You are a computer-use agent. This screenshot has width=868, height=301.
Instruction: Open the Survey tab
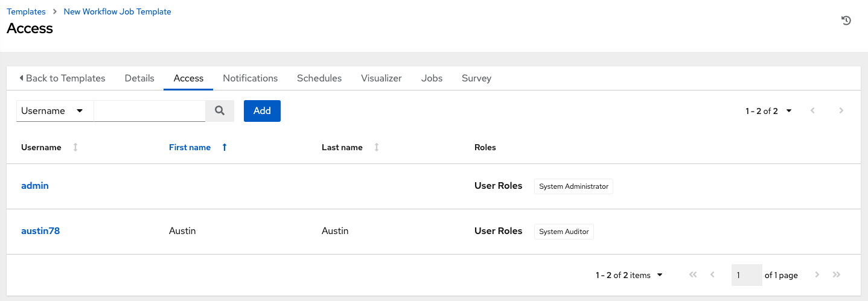476,78
